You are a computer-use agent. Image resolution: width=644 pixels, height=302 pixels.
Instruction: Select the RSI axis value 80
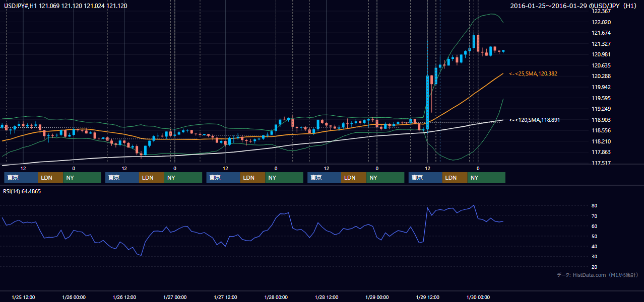coord(595,206)
